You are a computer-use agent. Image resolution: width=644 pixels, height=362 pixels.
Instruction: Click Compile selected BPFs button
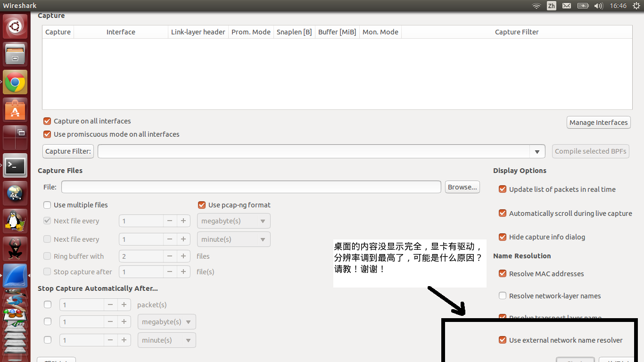(591, 151)
